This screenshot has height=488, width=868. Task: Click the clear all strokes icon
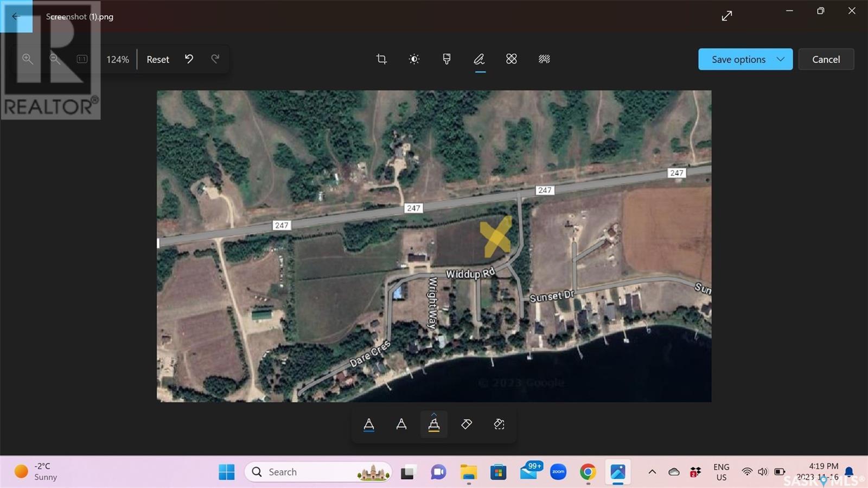(499, 424)
